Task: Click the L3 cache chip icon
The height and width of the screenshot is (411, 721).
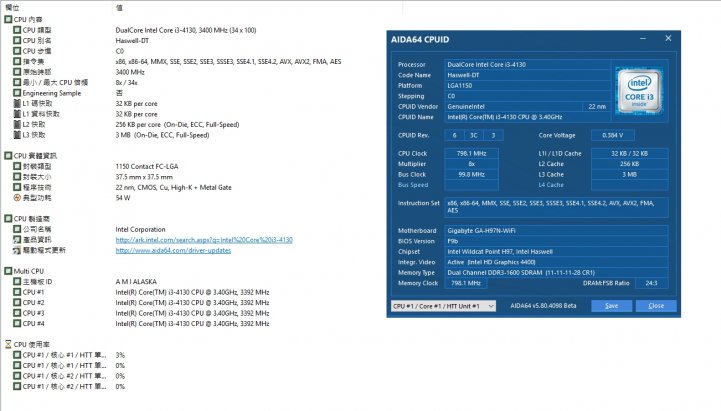Action: [17, 135]
